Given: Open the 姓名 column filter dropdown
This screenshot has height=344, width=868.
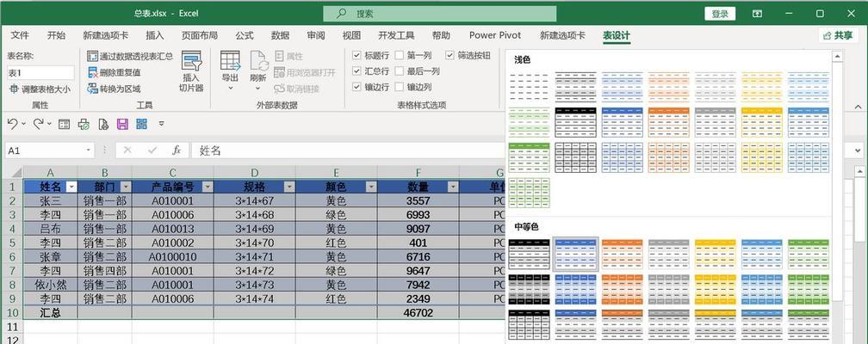Looking at the screenshot, I should tap(71, 187).
